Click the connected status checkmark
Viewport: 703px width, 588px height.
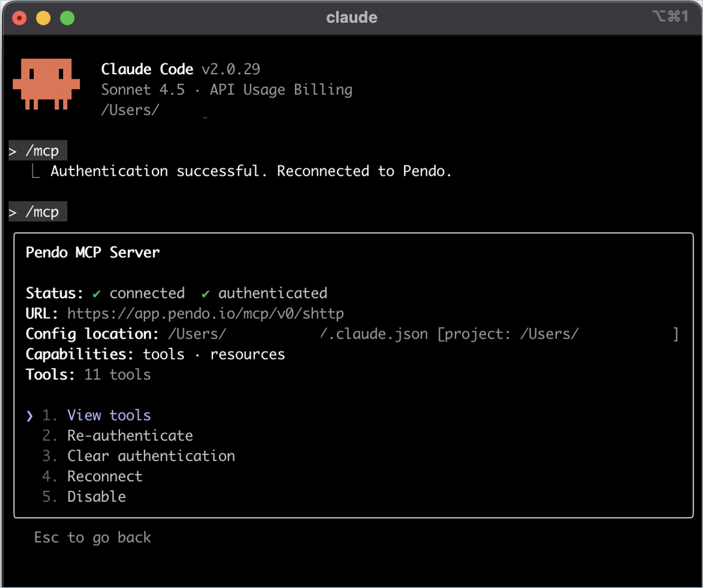96,293
